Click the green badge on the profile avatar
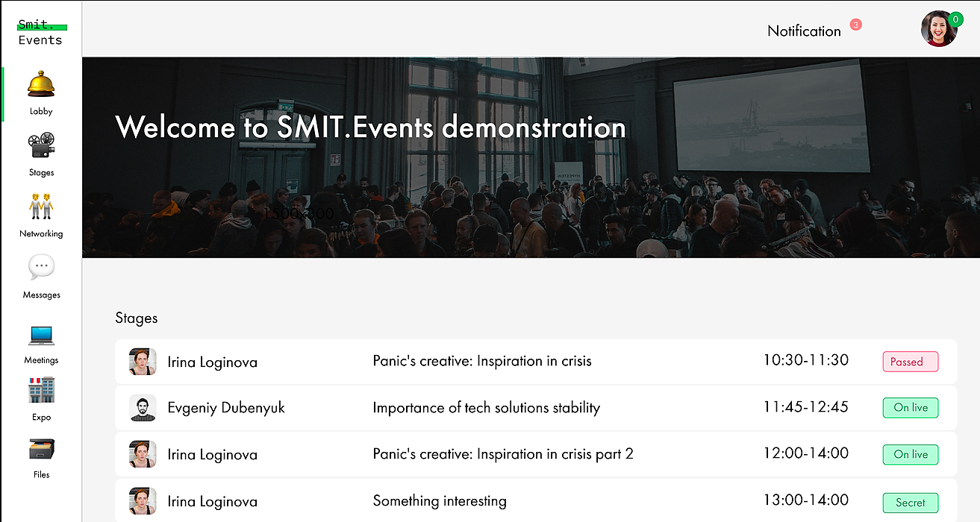 tap(955, 19)
